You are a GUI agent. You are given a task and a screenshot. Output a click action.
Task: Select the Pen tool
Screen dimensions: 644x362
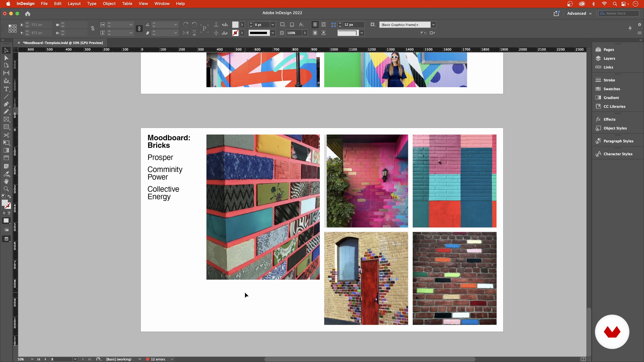pyautogui.click(x=6, y=104)
